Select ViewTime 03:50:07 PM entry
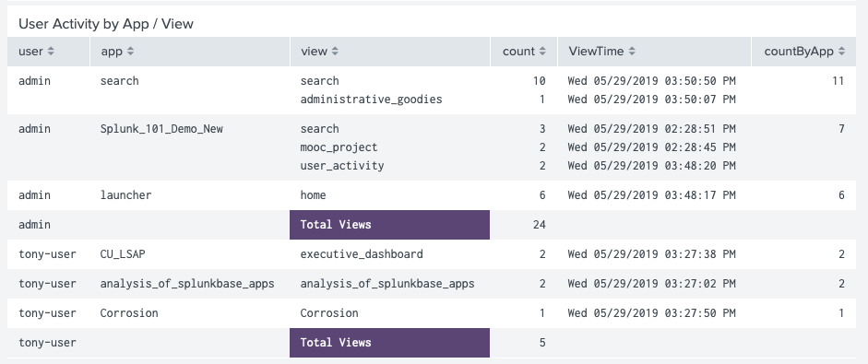Viewport: 868px width, 364px height. click(x=651, y=100)
